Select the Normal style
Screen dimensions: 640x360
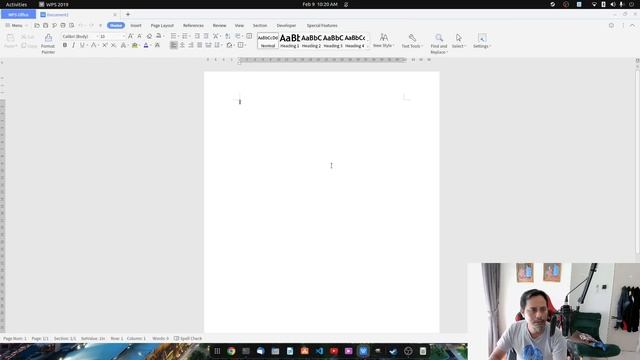[268, 41]
